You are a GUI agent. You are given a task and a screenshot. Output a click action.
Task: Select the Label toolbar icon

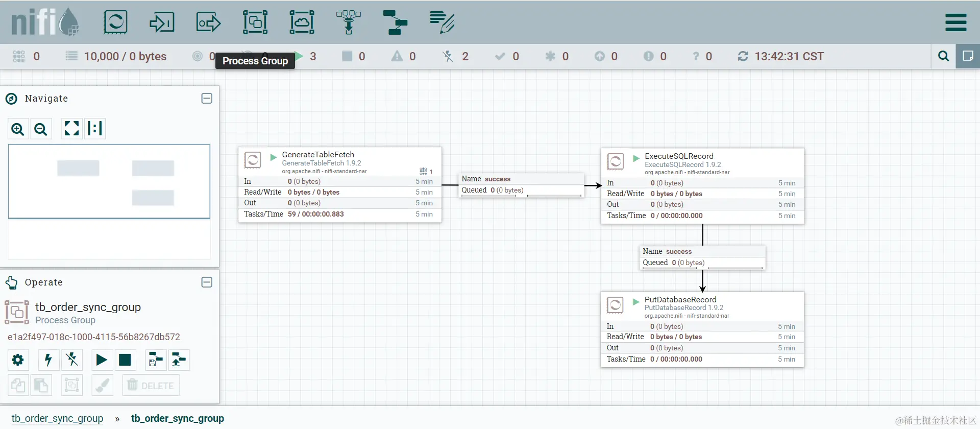(x=442, y=22)
